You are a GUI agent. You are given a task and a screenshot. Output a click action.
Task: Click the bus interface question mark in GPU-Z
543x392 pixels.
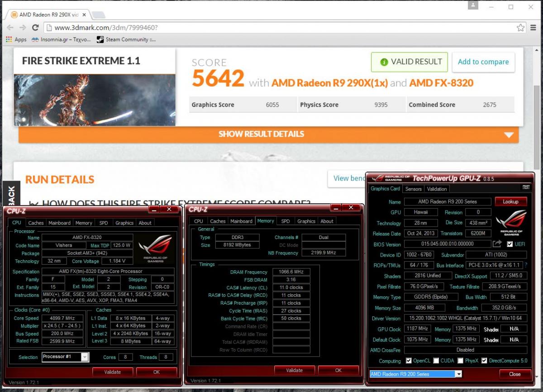pos(526,265)
